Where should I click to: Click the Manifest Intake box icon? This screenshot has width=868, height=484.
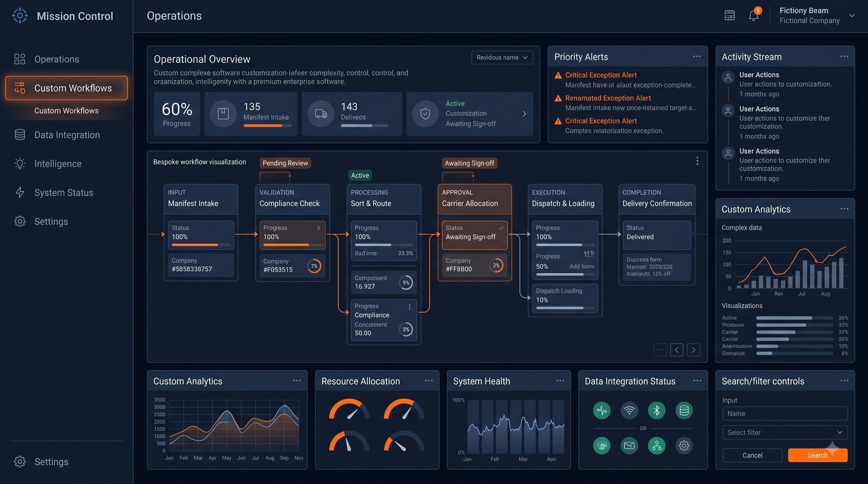(x=223, y=114)
